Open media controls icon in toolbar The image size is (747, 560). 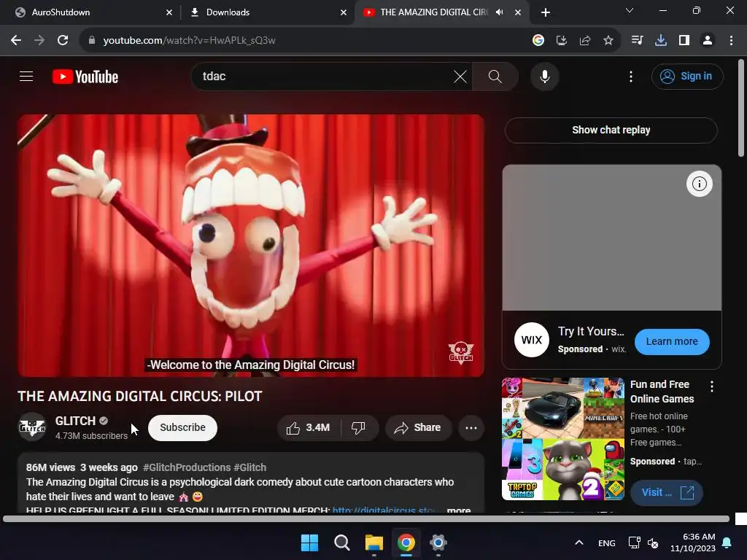point(637,41)
